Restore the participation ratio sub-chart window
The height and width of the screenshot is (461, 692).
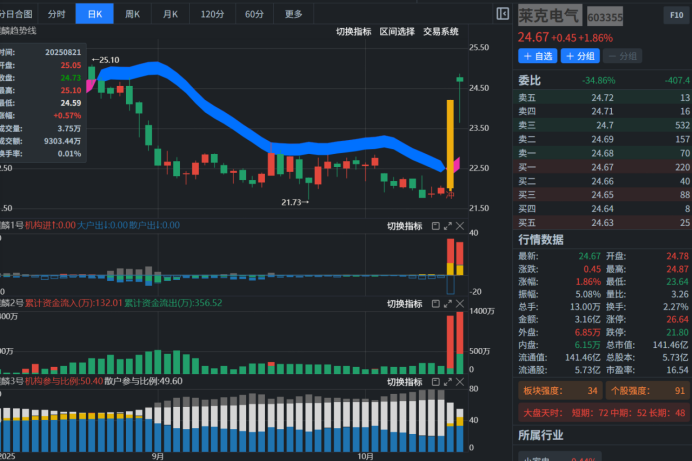point(435,380)
